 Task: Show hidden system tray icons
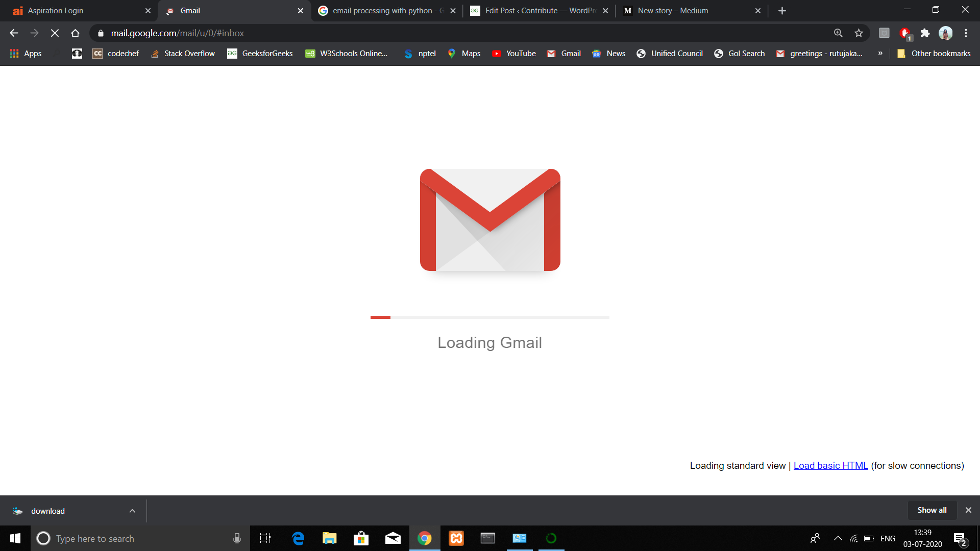tap(838, 538)
